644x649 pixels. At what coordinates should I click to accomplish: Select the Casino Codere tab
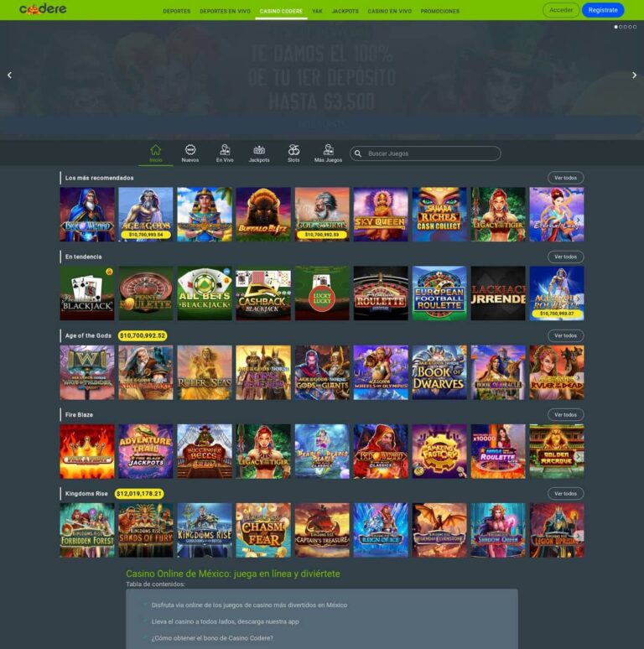[281, 11]
